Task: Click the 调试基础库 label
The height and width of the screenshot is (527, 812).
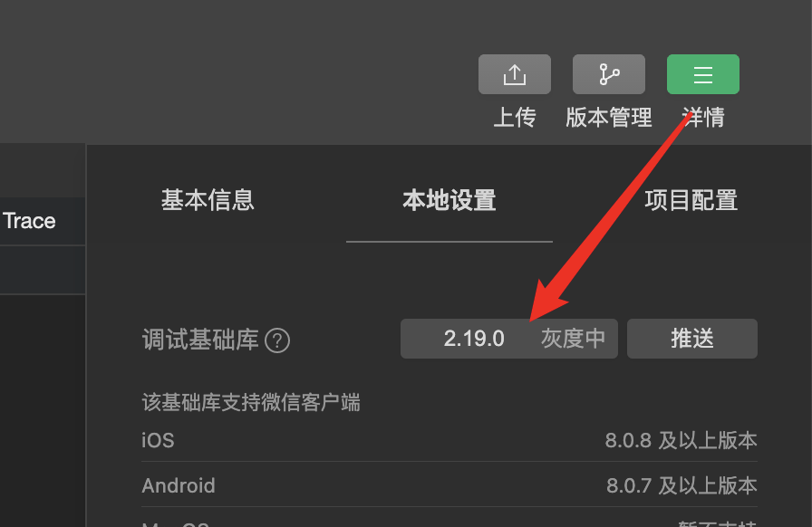Action: (200, 340)
